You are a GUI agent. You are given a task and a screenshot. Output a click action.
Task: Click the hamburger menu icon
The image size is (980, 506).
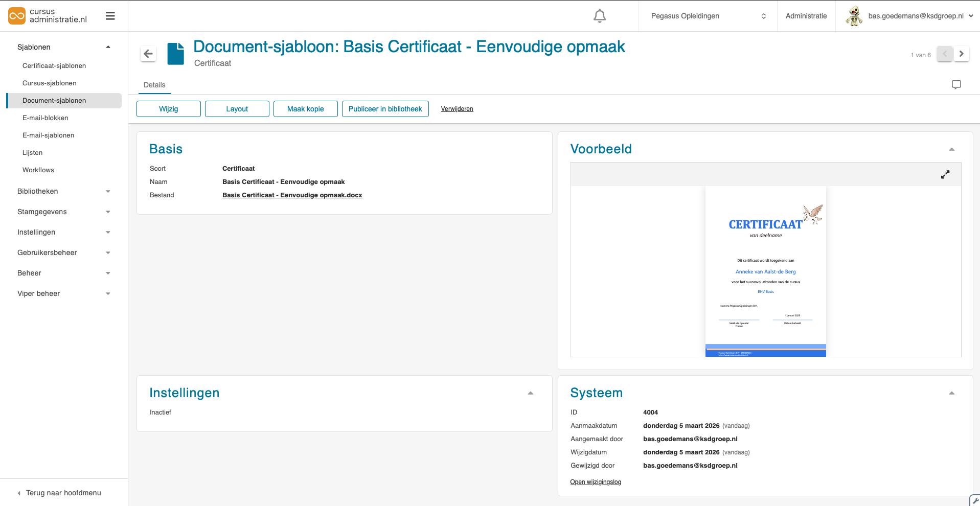[x=110, y=16]
